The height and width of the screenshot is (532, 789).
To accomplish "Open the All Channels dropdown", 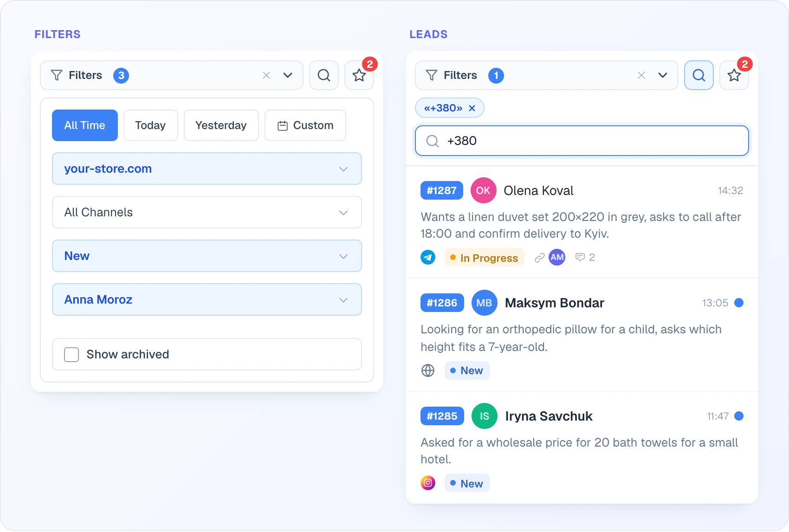I will (x=207, y=212).
